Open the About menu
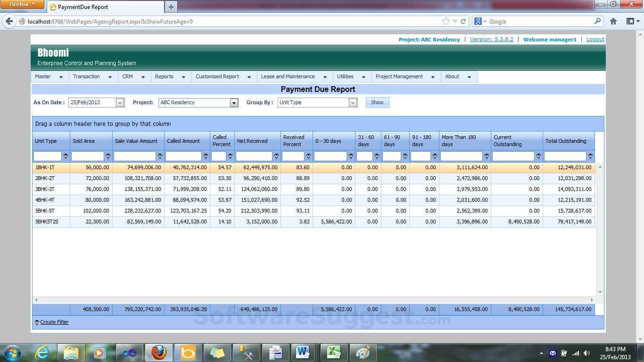Image resolution: width=644 pixels, height=362 pixels. [x=459, y=76]
